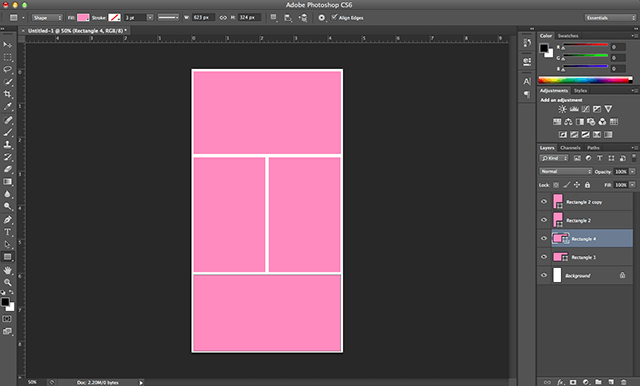
Task: Select the Pen tool
Action: pos(7,220)
